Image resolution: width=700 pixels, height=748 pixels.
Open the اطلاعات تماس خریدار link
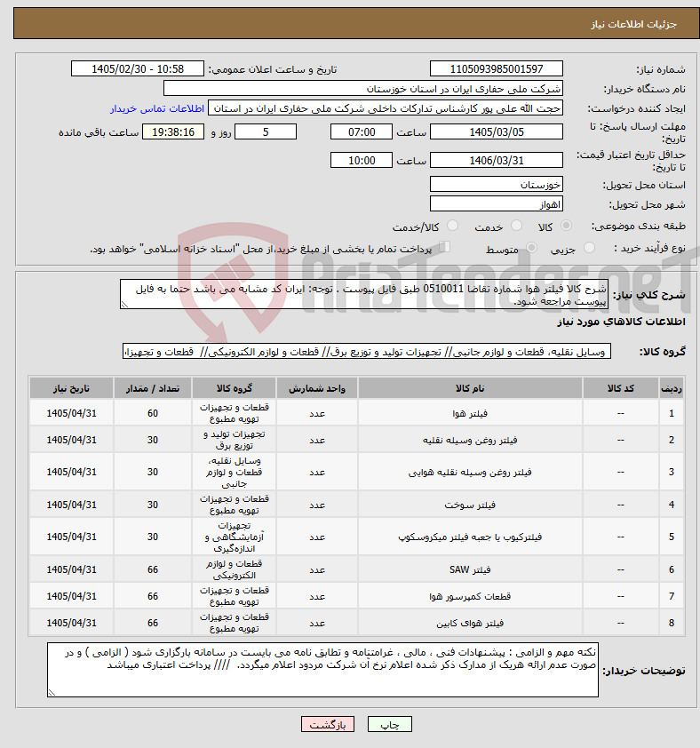[x=157, y=108]
